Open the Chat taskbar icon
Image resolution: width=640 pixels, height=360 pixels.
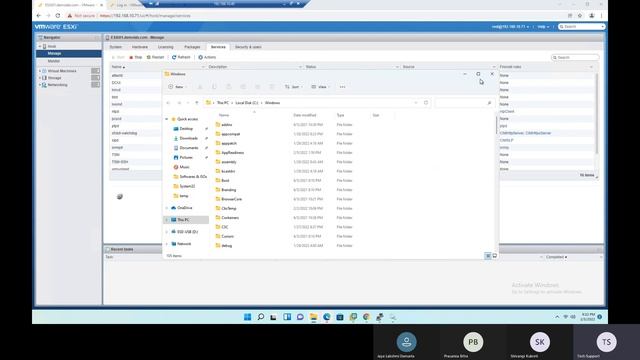[300, 317]
